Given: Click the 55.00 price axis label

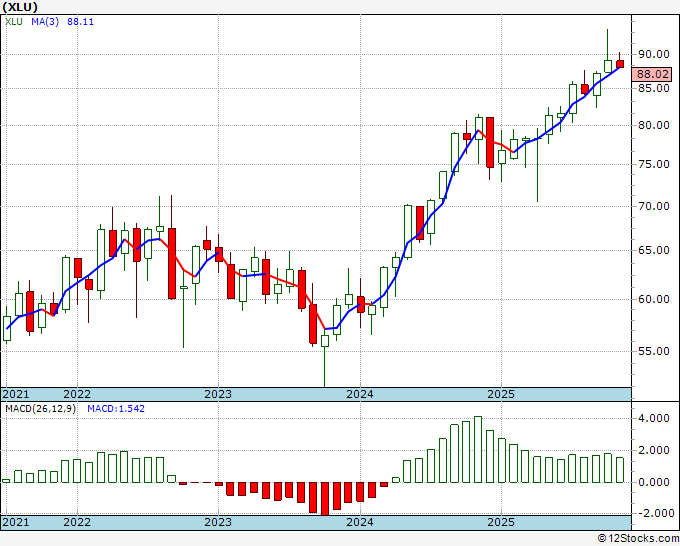Looking at the screenshot, I should tap(654, 351).
